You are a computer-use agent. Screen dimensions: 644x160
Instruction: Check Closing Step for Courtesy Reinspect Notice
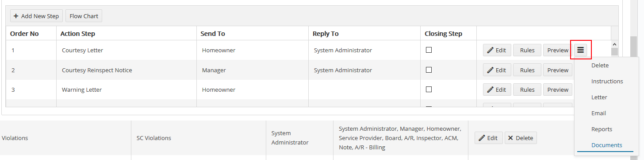(x=429, y=70)
